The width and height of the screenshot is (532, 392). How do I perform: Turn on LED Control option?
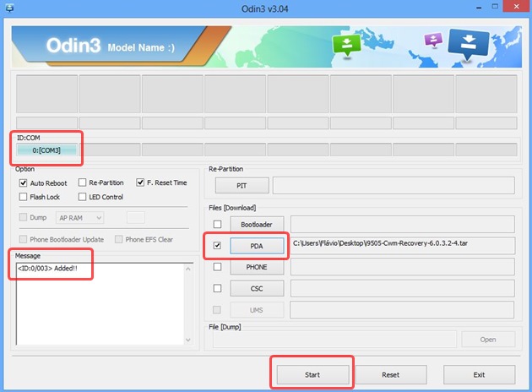[x=82, y=197]
